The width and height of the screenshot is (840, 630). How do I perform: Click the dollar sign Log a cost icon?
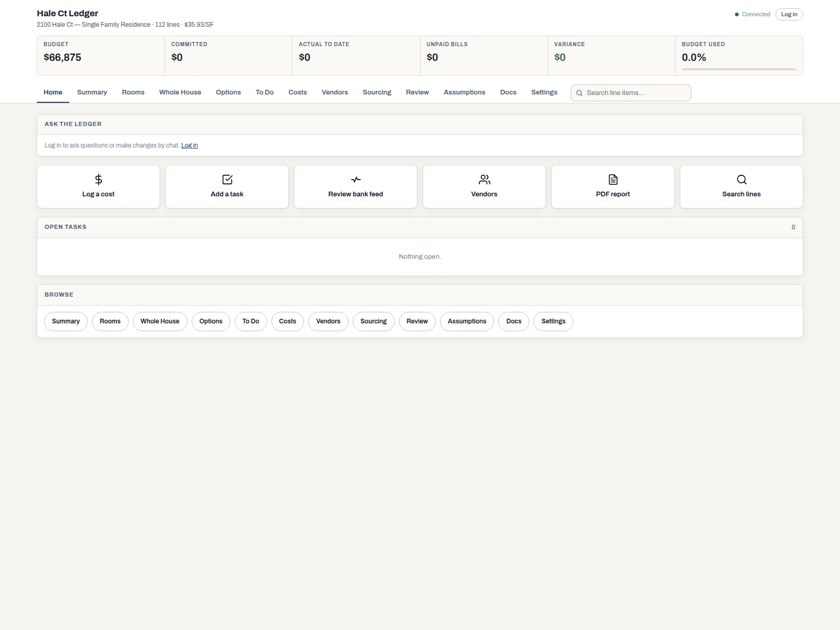(98, 180)
